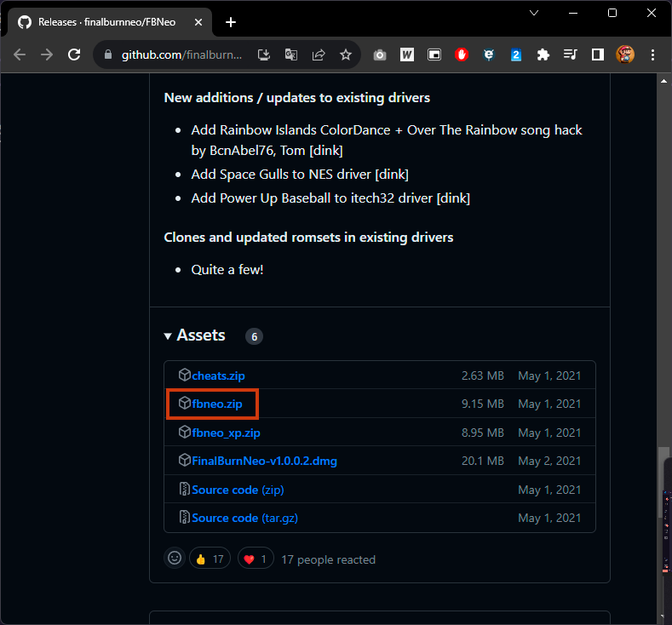
Task: Reload the GitHub releases page
Action: (x=74, y=54)
